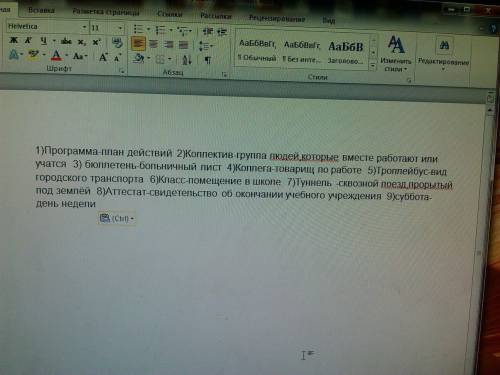The height and width of the screenshot is (375, 500).
Task: Increase paragraph indent
Action: coord(222,32)
